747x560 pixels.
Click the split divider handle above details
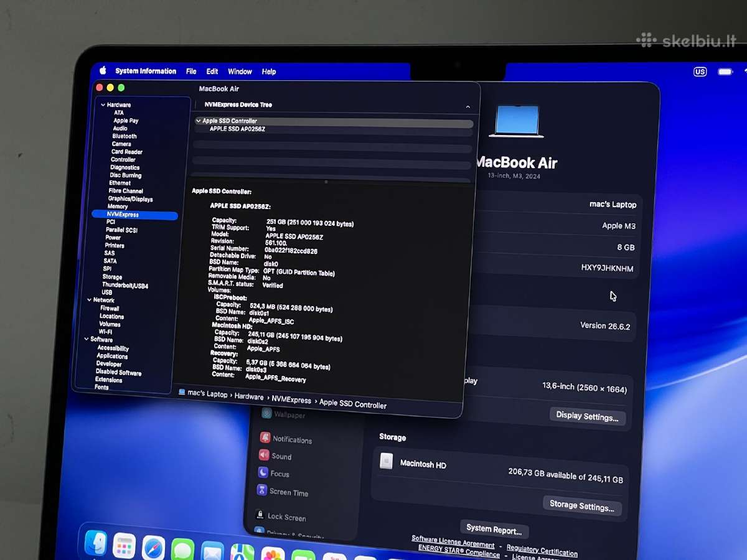326,182
